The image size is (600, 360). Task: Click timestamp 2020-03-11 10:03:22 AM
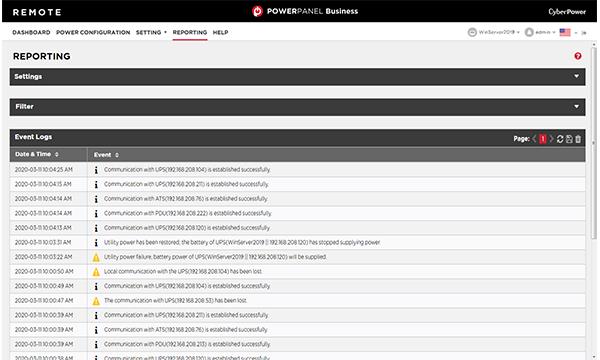(43, 257)
